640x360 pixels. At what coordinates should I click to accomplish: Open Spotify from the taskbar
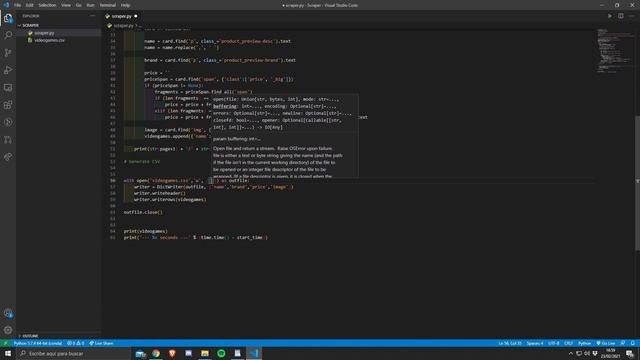[x=221, y=353]
